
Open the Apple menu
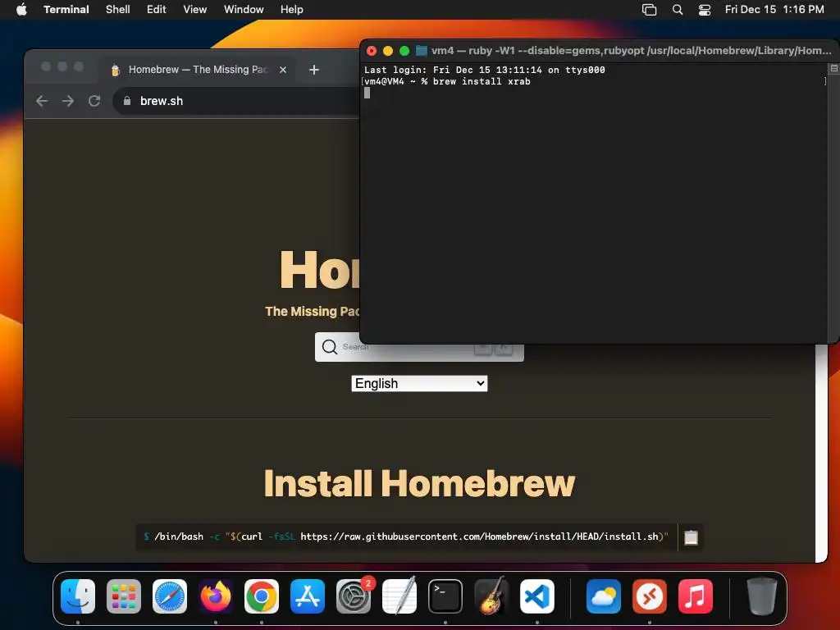pyautogui.click(x=21, y=9)
